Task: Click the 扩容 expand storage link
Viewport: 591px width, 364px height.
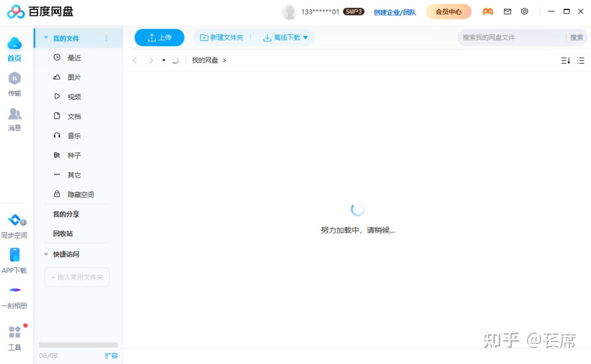Action: tap(111, 355)
